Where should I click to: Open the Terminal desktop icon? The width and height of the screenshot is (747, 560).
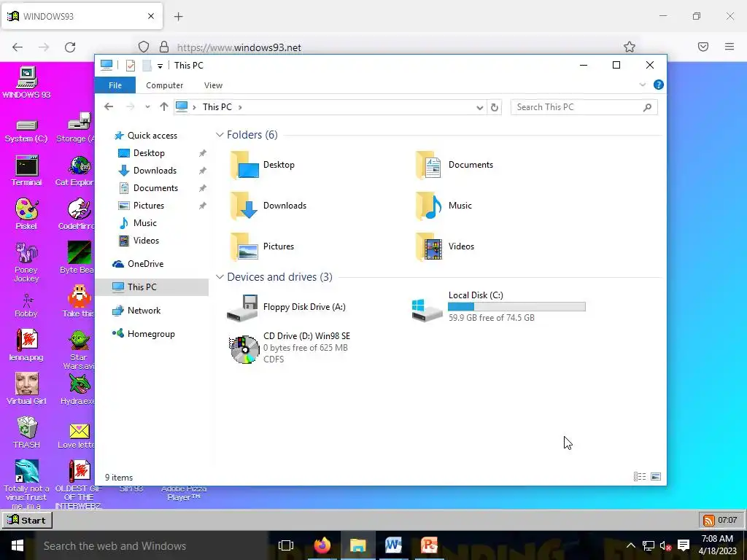pyautogui.click(x=27, y=171)
